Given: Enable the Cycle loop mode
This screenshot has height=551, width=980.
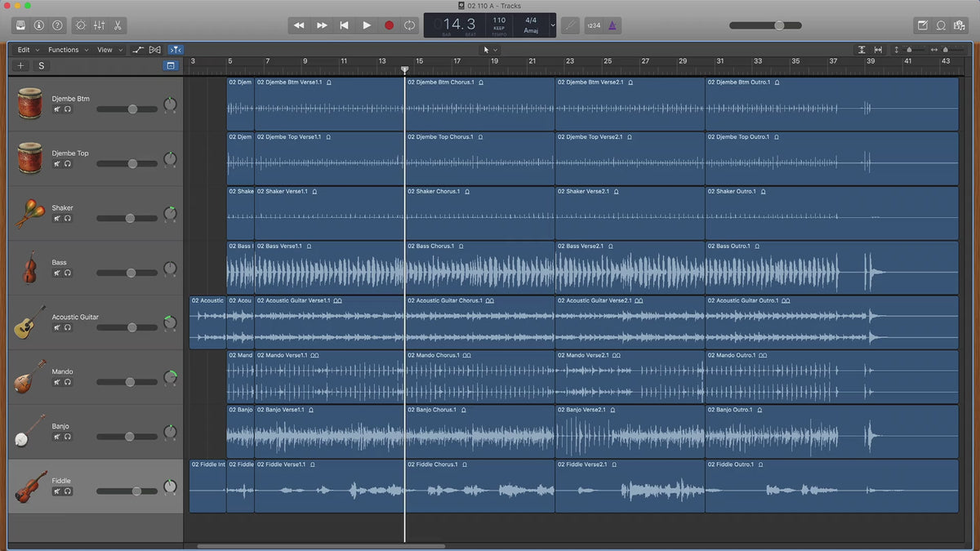Looking at the screenshot, I should (x=409, y=25).
